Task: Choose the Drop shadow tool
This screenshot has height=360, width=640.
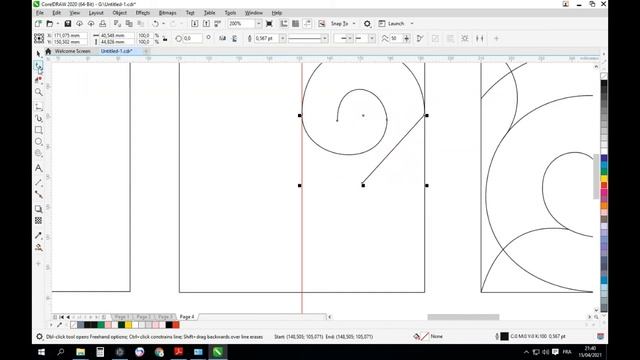Action: pos(39,209)
